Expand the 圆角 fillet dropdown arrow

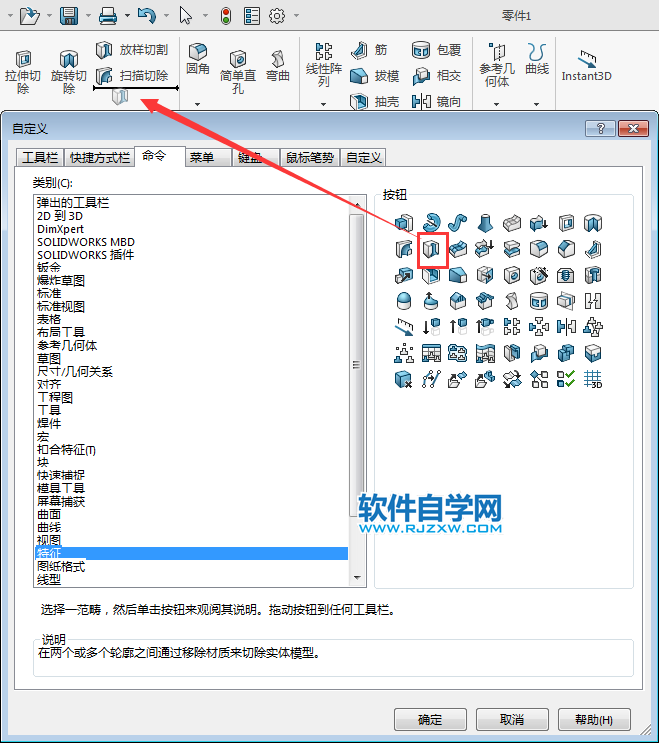click(x=198, y=104)
